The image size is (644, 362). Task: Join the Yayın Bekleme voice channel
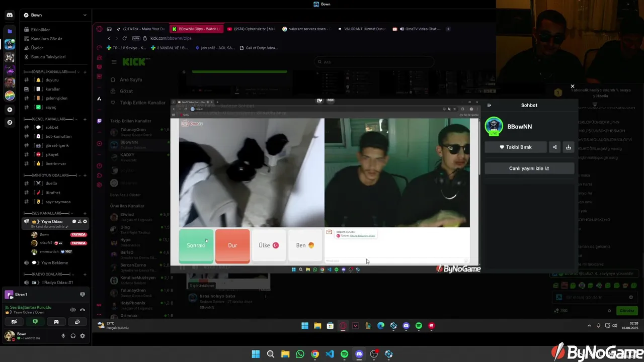pos(55,262)
